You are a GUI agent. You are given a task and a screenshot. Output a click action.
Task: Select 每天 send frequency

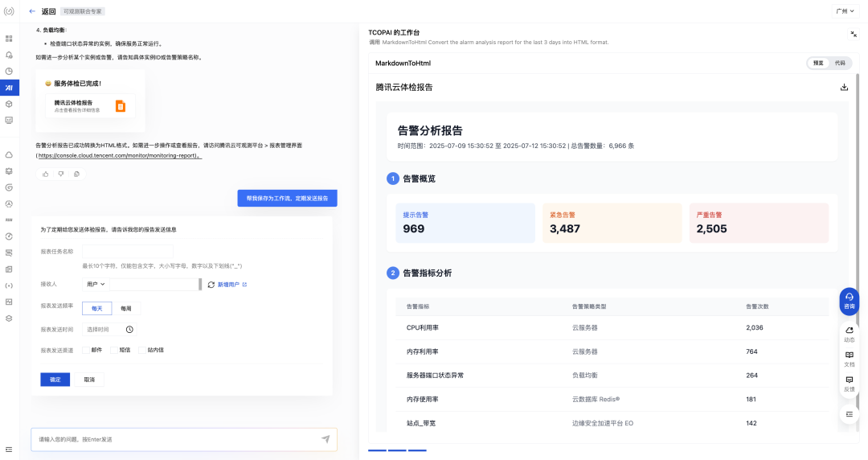pyautogui.click(x=97, y=309)
